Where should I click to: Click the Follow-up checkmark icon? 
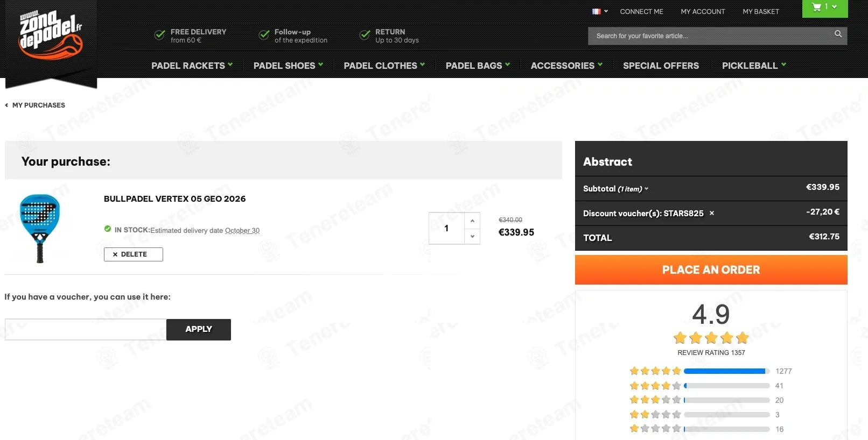pyautogui.click(x=264, y=35)
